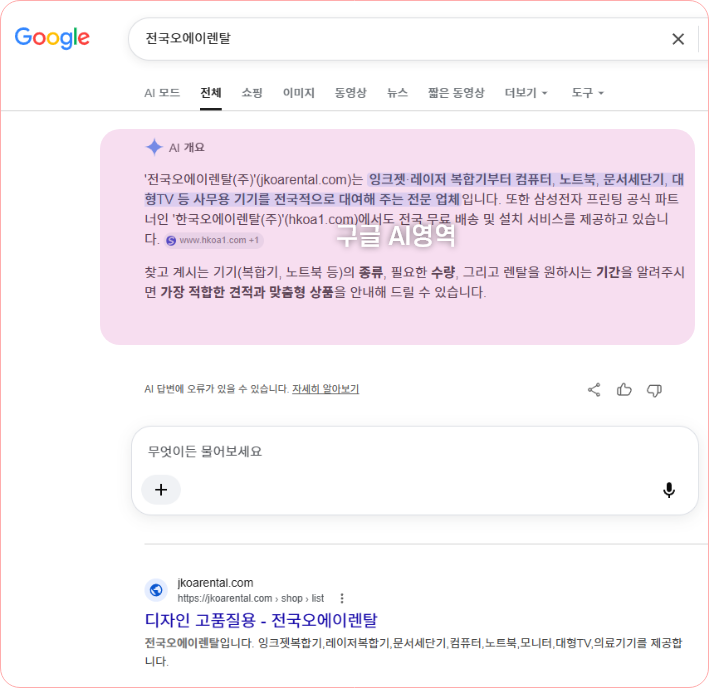The width and height of the screenshot is (709, 688).
Task: Open the 동영상 tab
Action: (350, 93)
